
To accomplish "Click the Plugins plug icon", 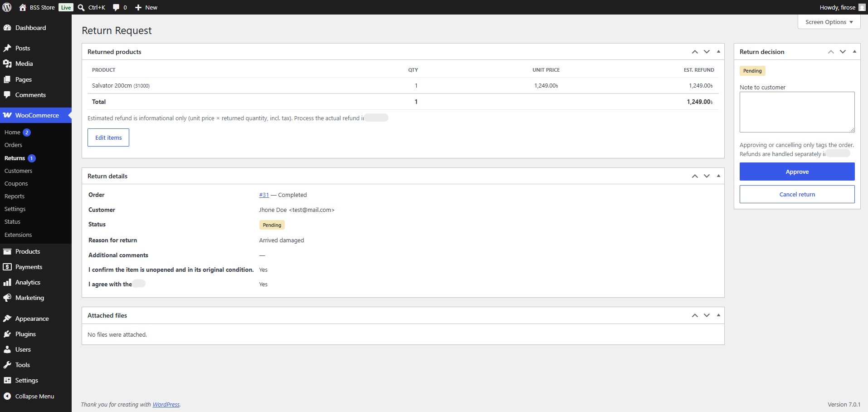I will (x=7, y=334).
